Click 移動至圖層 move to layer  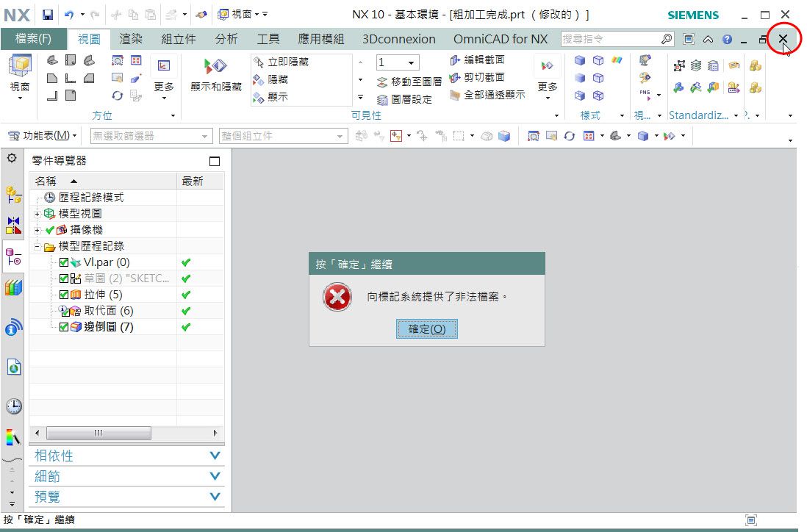(x=409, y=82)
